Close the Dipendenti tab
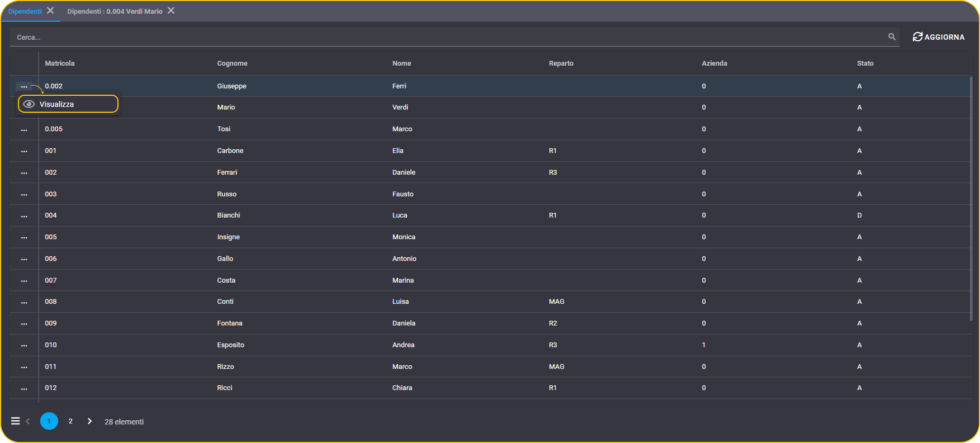 (50, 11)
